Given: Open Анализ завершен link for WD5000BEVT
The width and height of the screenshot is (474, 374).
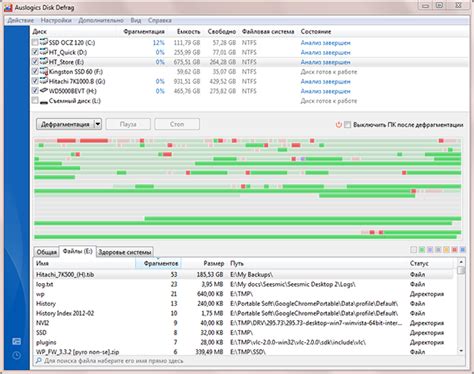Looking at the screenshot, I should pos(325,91).
